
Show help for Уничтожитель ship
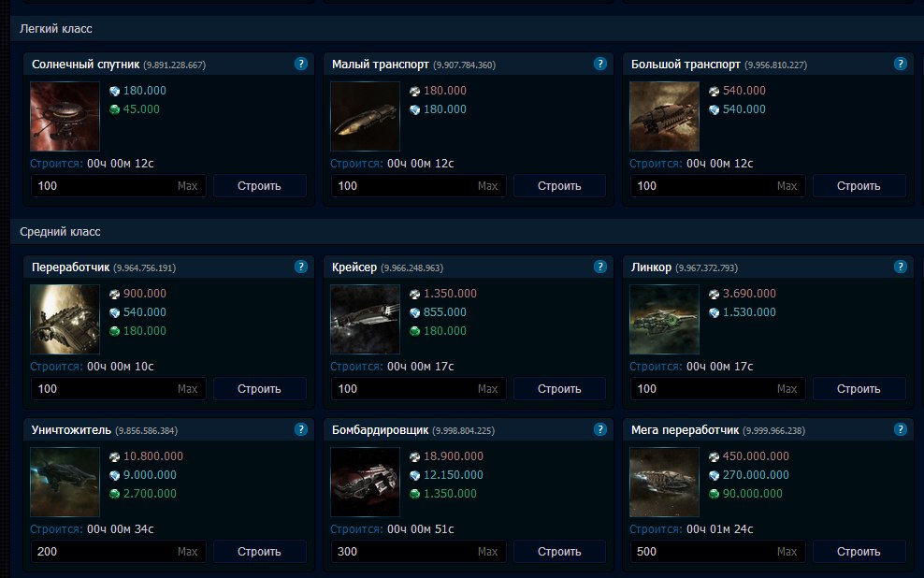[x=300, y=429]
